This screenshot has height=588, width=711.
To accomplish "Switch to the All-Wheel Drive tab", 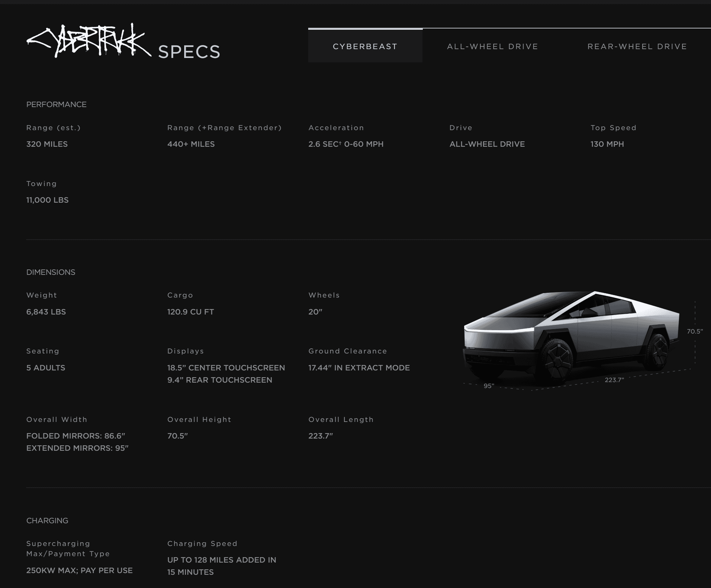I will point(492,46).
